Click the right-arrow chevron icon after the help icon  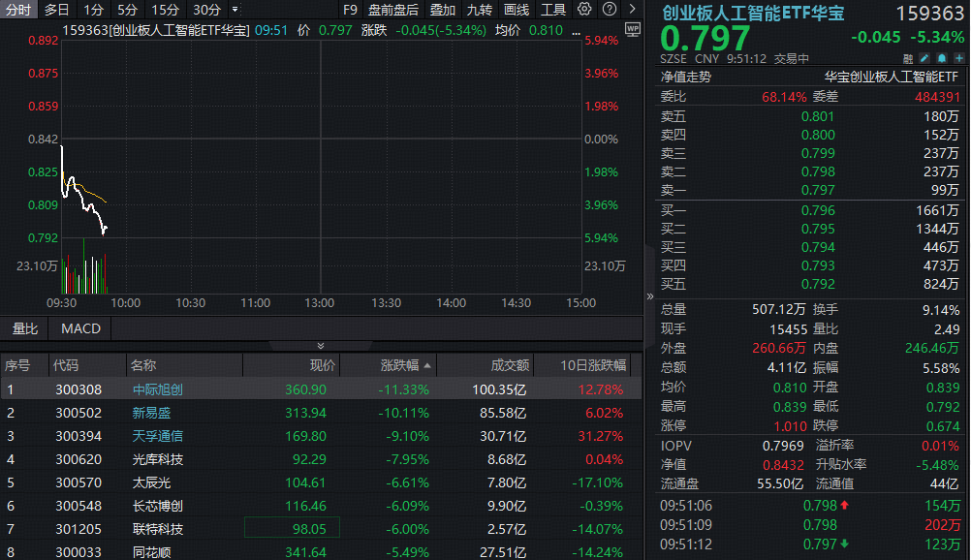[634, 10]
